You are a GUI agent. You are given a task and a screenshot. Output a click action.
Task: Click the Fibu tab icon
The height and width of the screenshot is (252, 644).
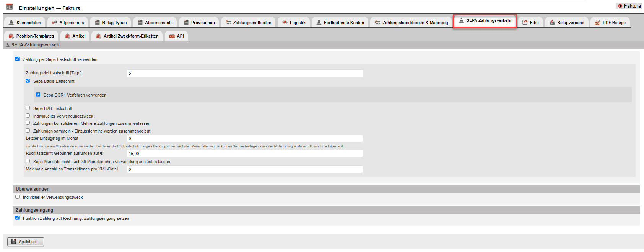pos(525,23)
